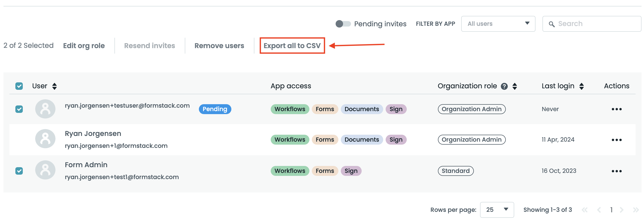
Task: Toggle the Pending invites switch
Action: point(343,24)
